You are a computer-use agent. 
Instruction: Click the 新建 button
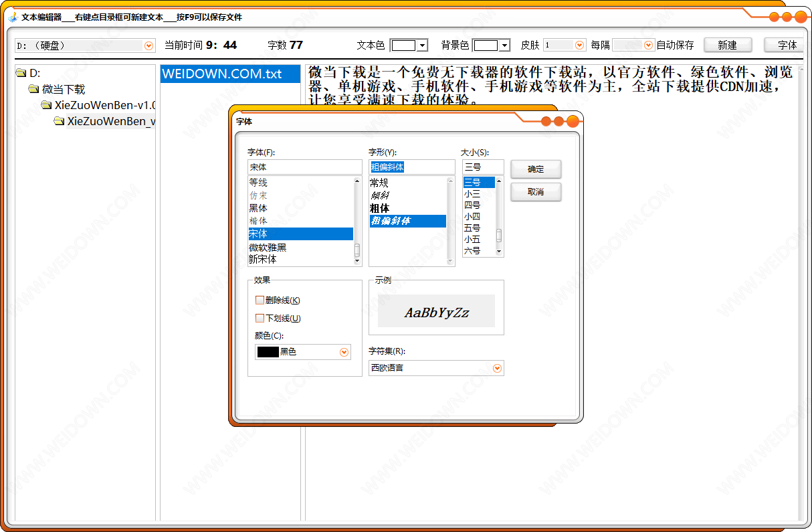click(x=728, y=45)
